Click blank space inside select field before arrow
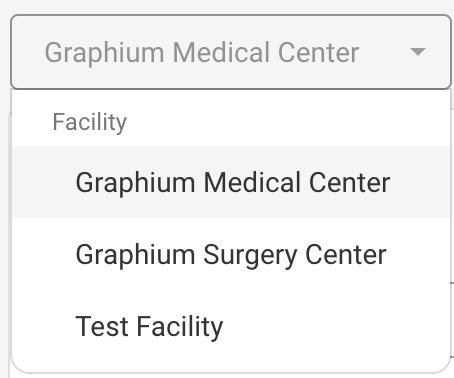 tap(383, 52)
